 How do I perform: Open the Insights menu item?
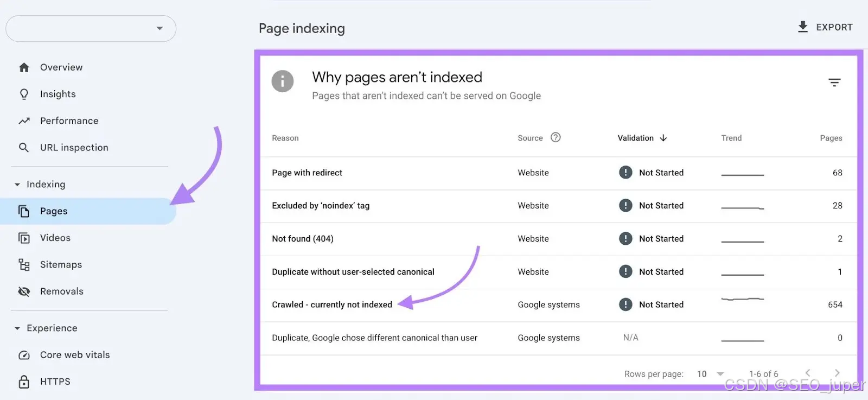coord(58,94)
